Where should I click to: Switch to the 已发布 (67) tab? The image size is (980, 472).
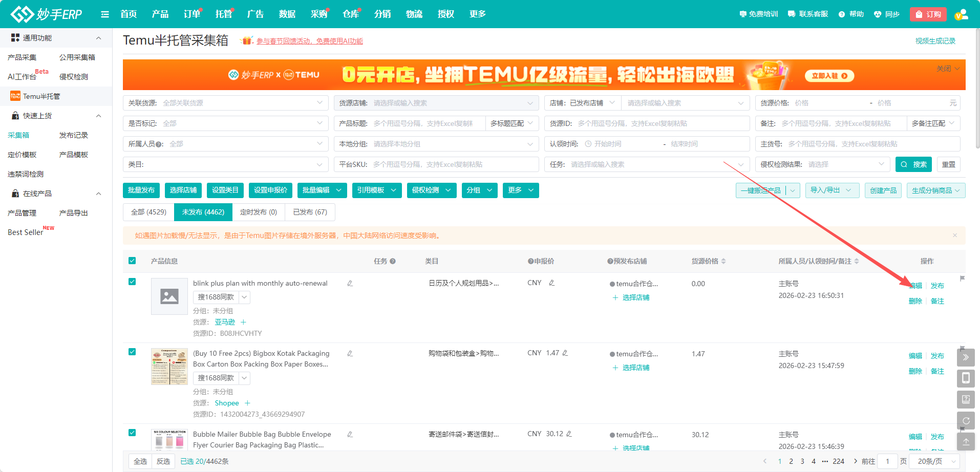[310, 212]
